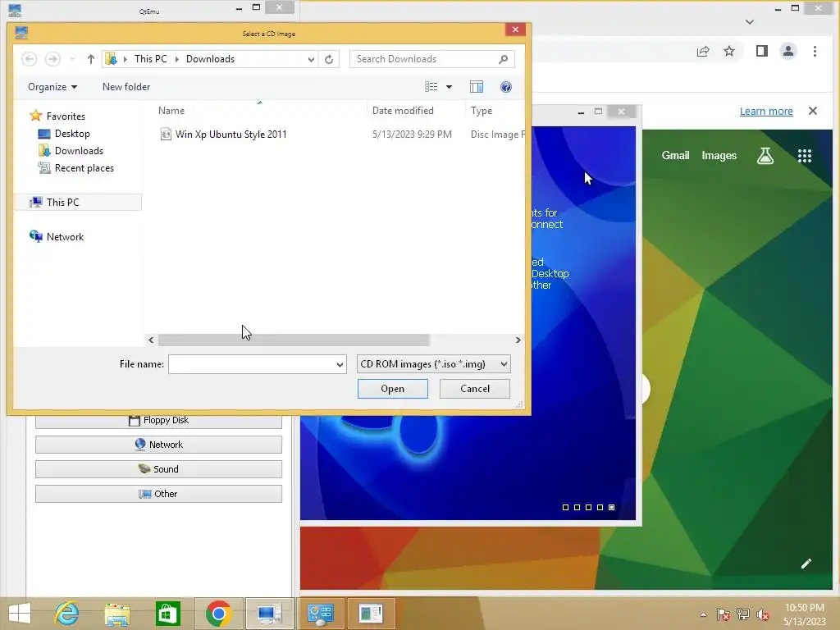Click New folder button
This screenshot has width=840, height=630.
point(126,87)
